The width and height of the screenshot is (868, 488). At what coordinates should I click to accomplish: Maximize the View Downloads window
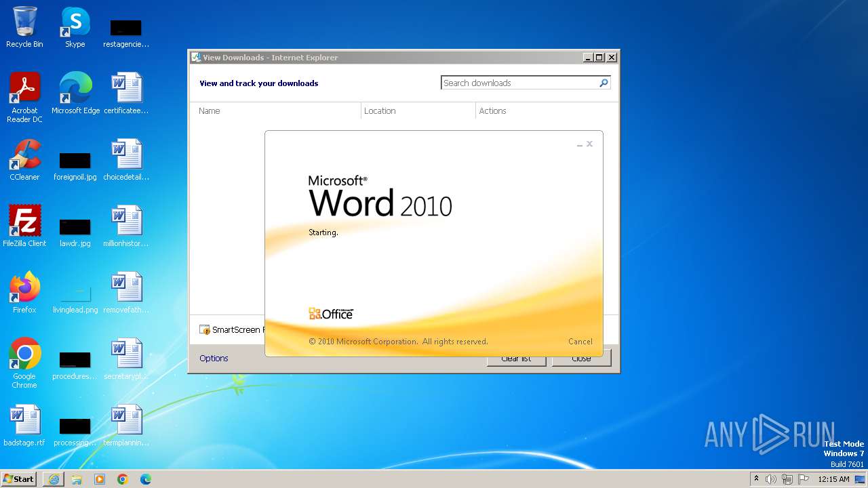(599, 58)
